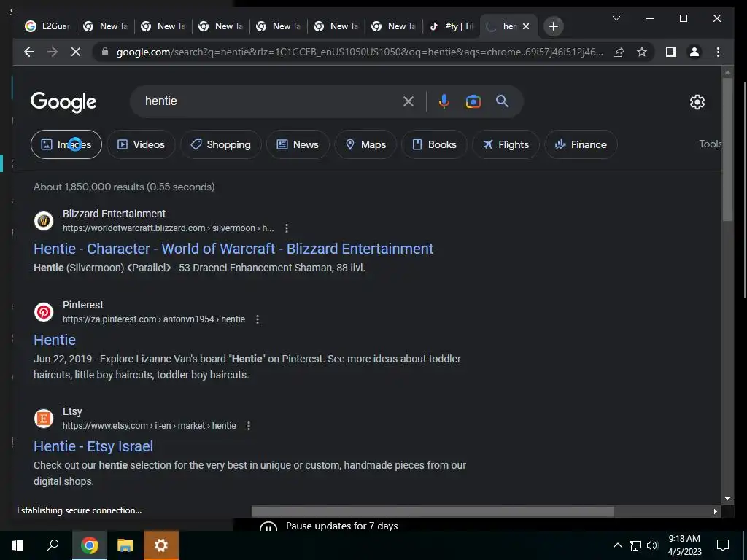Switch to the TikTok #fy tab
The height and width of the screenshot is (560, 747).
click(451, 26)
